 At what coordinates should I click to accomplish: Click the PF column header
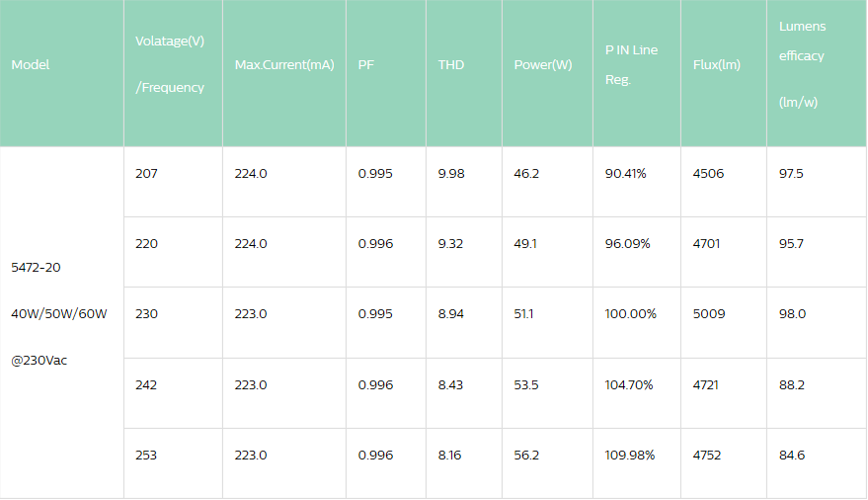click(366, 65)
